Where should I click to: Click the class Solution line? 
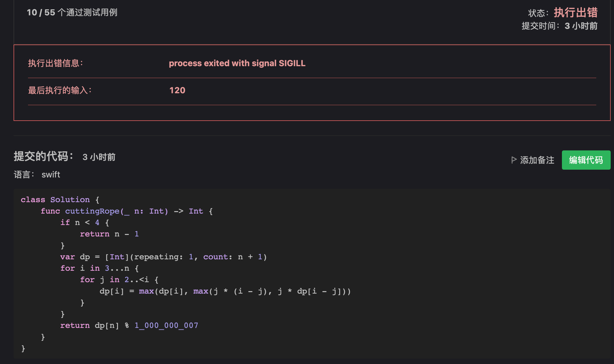point(60,200)
